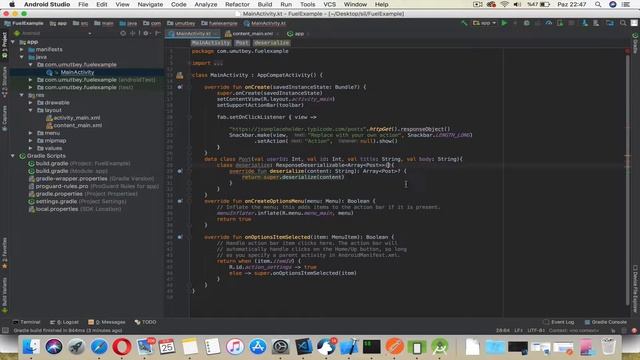Click the override gutter icon beside onCreate
The width and height of the screenshot is (640, 360).
click(180, 87)
